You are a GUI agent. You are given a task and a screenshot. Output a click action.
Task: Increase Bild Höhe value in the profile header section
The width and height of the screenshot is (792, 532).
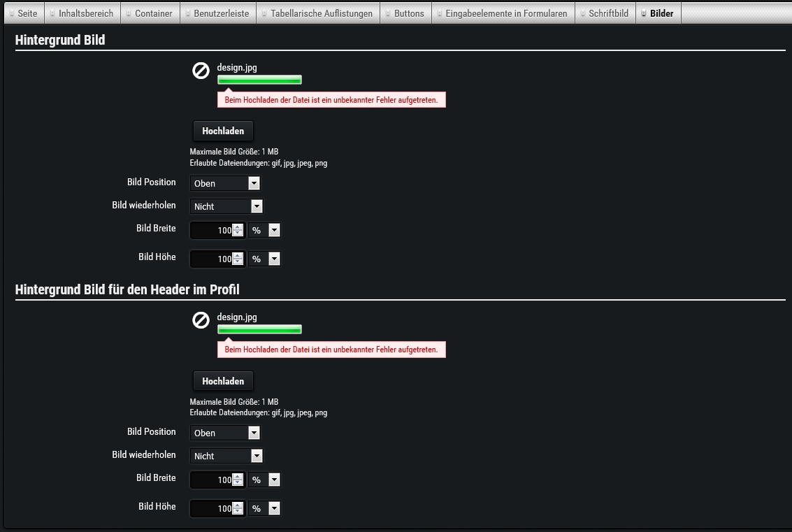point(238,505)
